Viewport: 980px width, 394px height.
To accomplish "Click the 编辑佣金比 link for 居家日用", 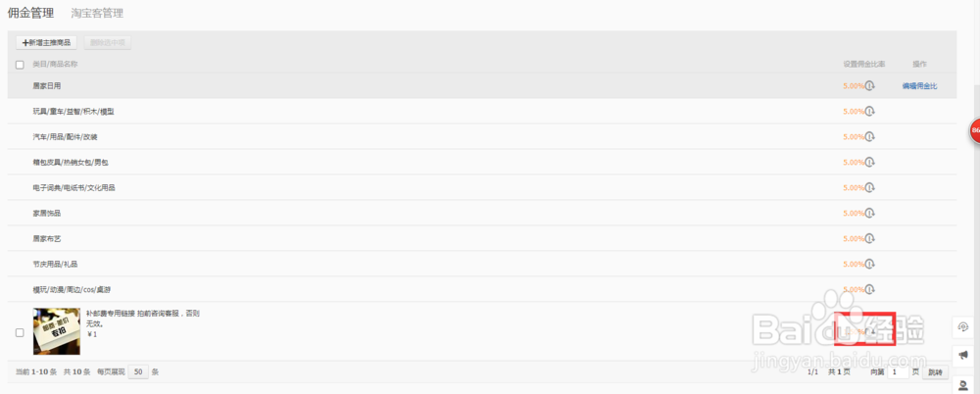I will pos(919,86).
